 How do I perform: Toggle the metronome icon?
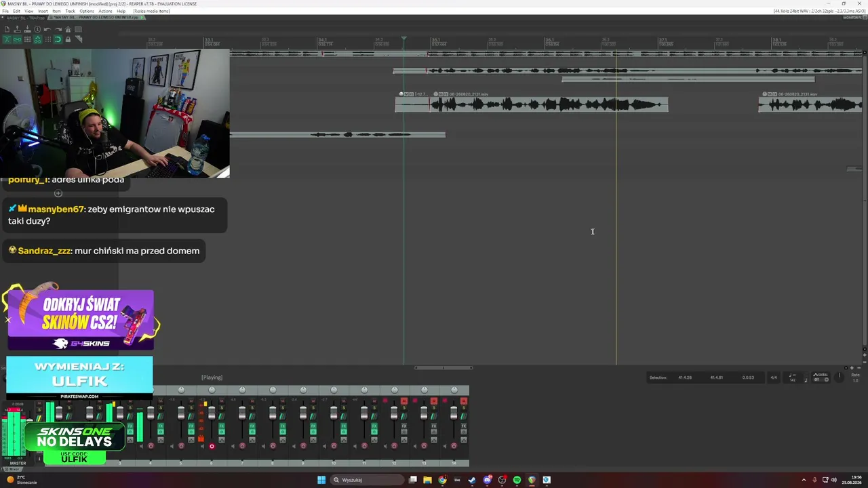click(x=68, y=29)
